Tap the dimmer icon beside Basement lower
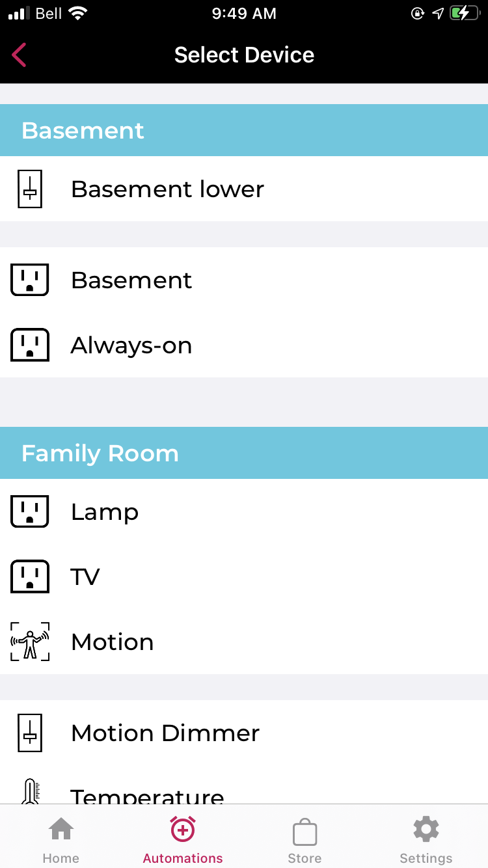This screenshot has width=488, height=868. (x=29, y=189)
